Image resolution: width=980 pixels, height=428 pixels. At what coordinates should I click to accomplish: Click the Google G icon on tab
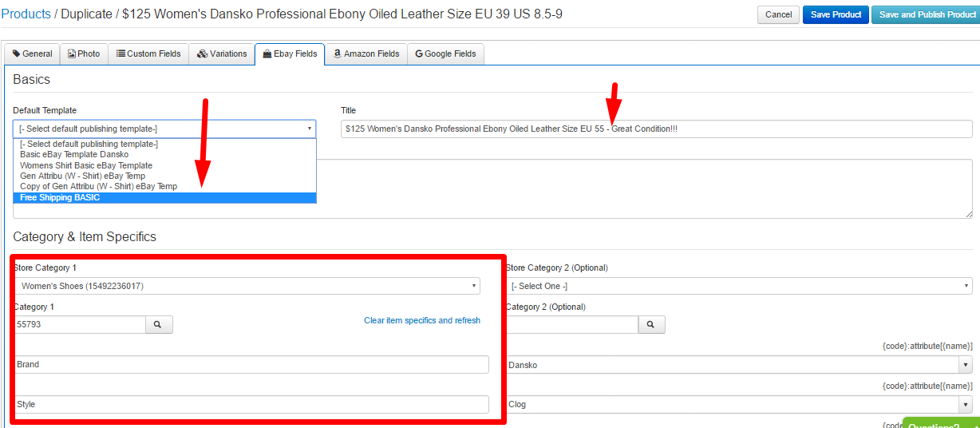tap(419, 53)
